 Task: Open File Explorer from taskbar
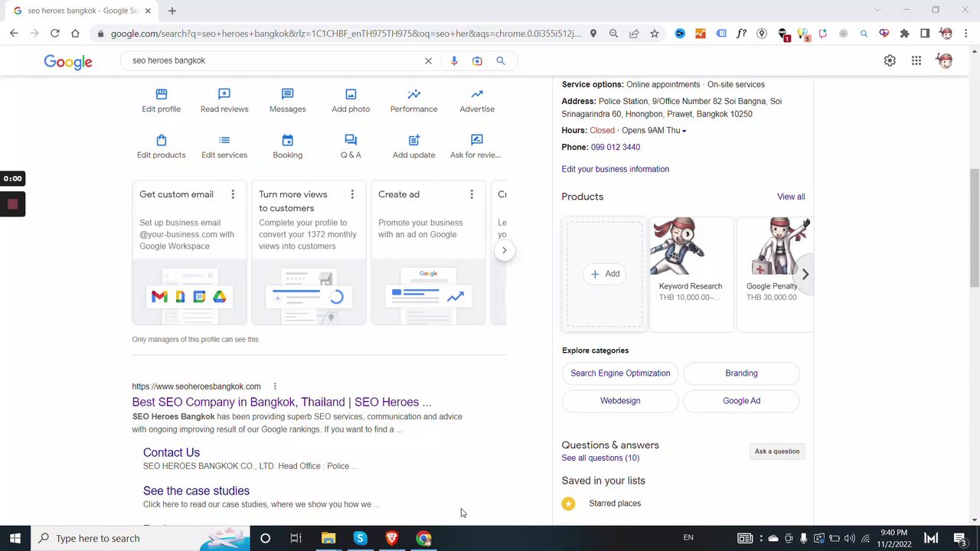pos(328,538)
